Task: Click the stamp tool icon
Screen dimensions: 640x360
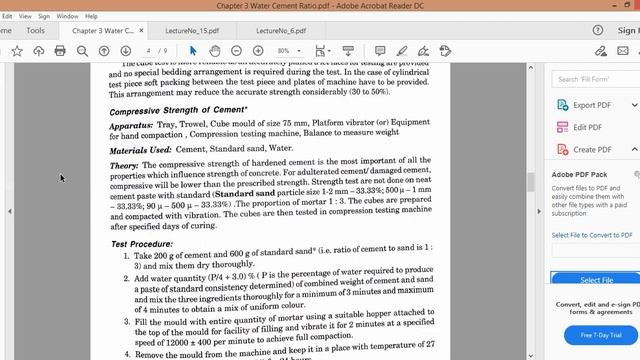Action: (445, 51)
